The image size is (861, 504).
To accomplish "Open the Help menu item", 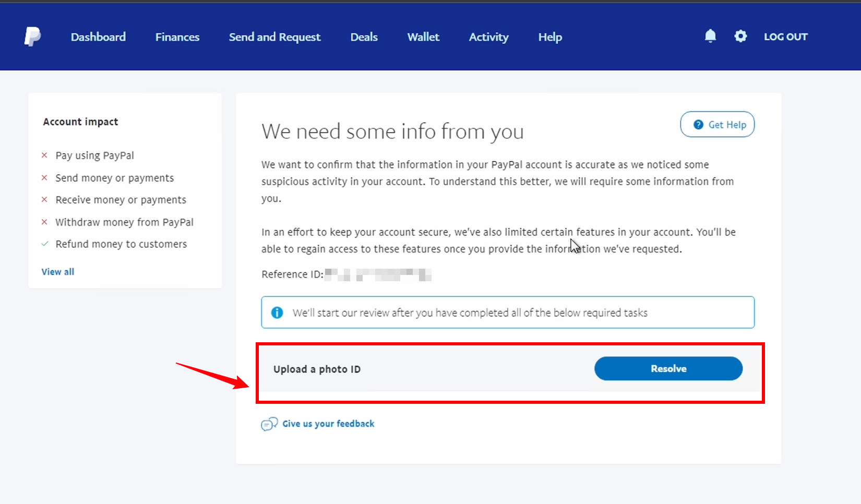I will [x=550, y=37].
